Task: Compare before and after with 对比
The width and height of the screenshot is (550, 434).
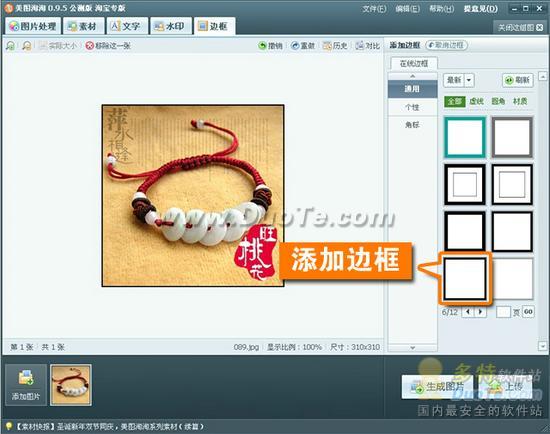Action: click(367, 46)
